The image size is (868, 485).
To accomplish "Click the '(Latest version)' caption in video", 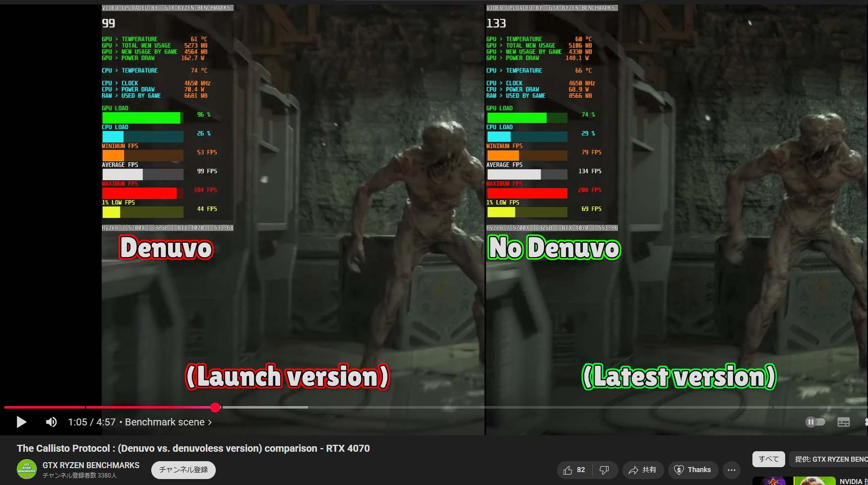I will click(679, 377).
